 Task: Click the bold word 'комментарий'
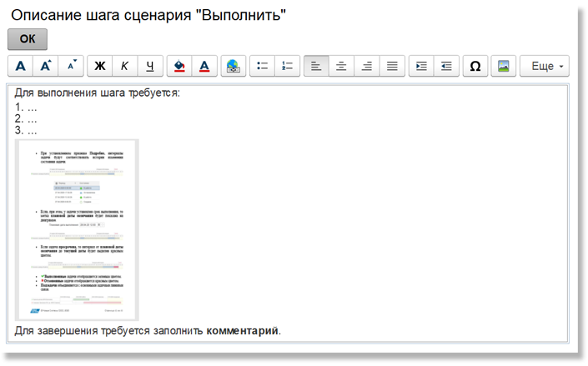[x=242, y=331]
